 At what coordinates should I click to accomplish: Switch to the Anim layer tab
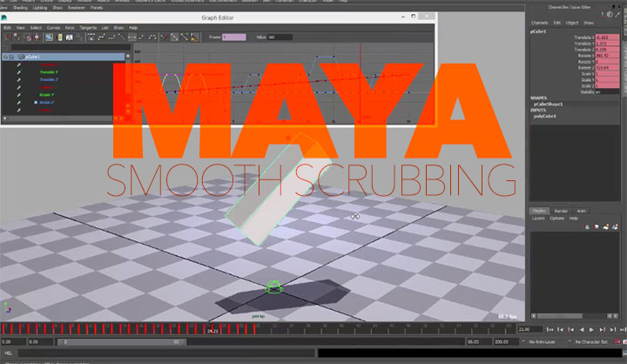(581, 211)
